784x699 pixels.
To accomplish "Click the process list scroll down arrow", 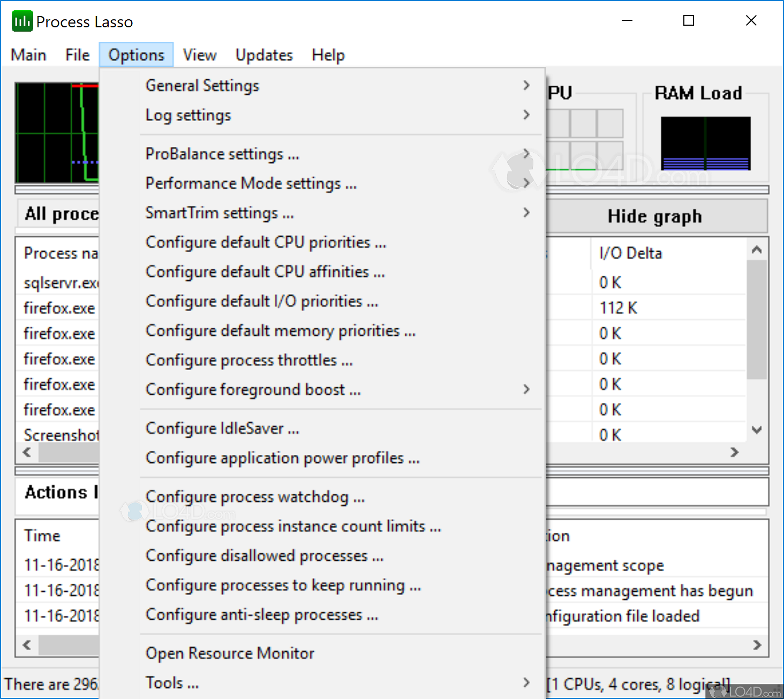I will click(757, 430).
